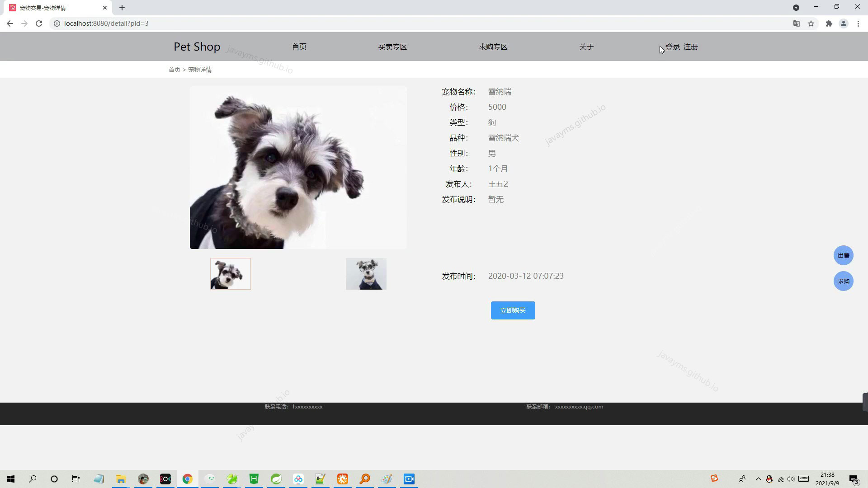The height and width of the screenshot is (488, 868).
Task: Open the translate icon in the address bar
Action: click(796, 23)
